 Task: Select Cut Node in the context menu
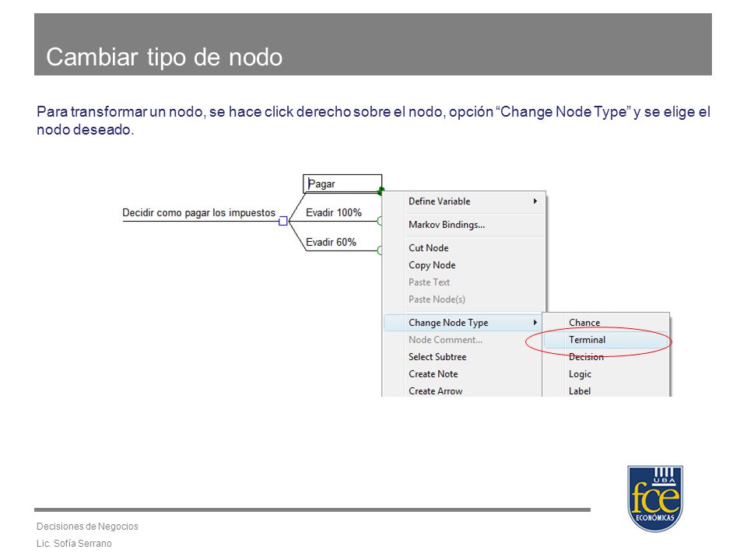[464, 248]
